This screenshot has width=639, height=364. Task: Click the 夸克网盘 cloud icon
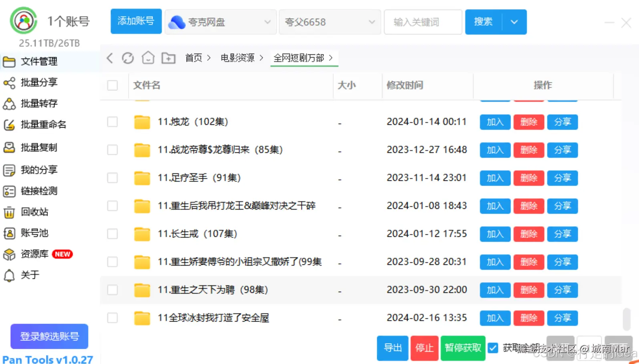177,22
